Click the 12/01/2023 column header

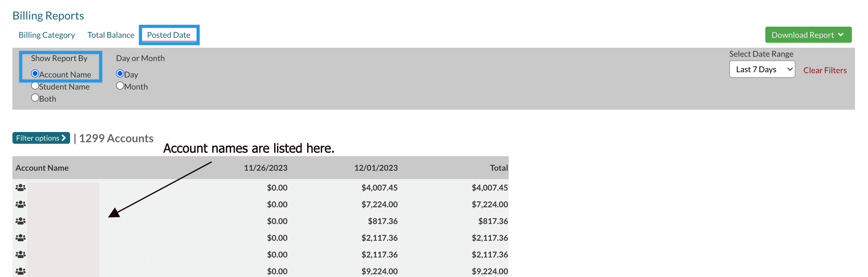click(376, 168)
